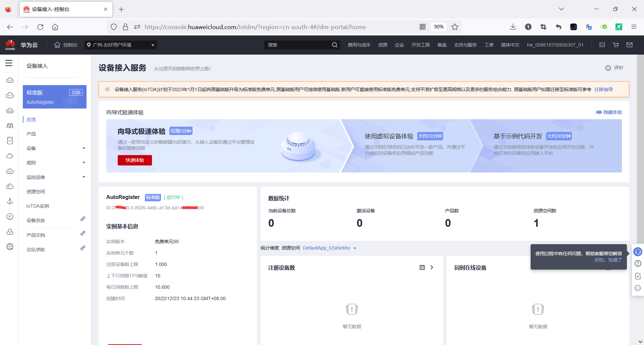Click the 设备发放 external link icon
Screen dimensions: 644x345
pos(83,219)
